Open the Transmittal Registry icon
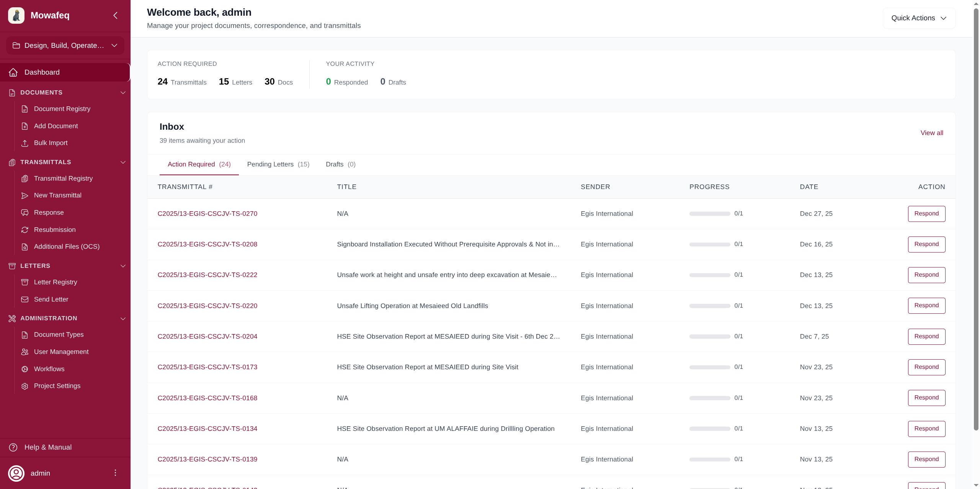 click(24, 178)
